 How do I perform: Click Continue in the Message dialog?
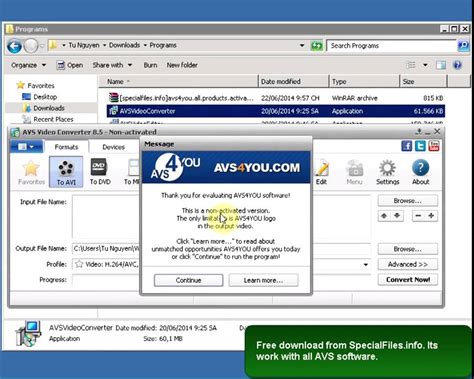click(188, 280)
